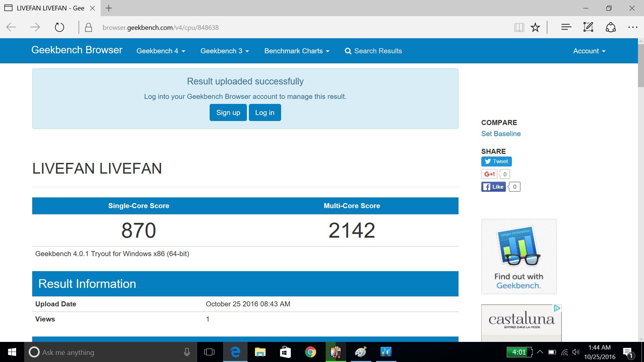Open the Benchmark Charts dropdown

pyautogui.click(x=297, y=51)
